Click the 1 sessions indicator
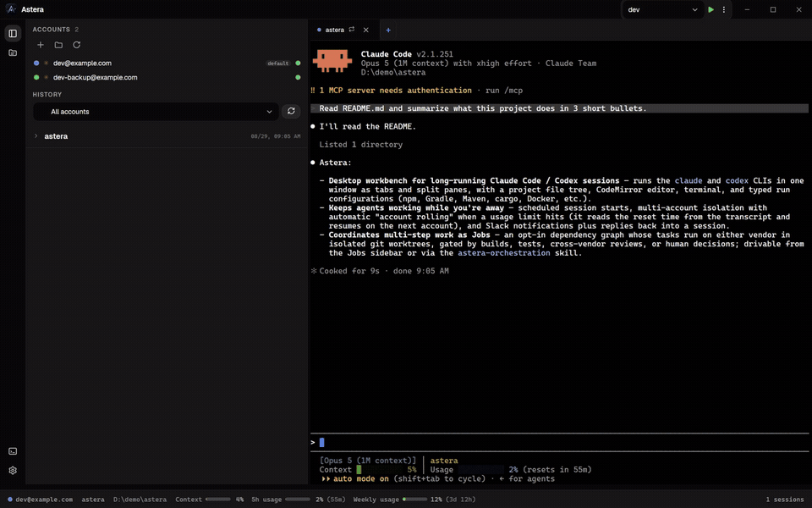 [785, 500]
